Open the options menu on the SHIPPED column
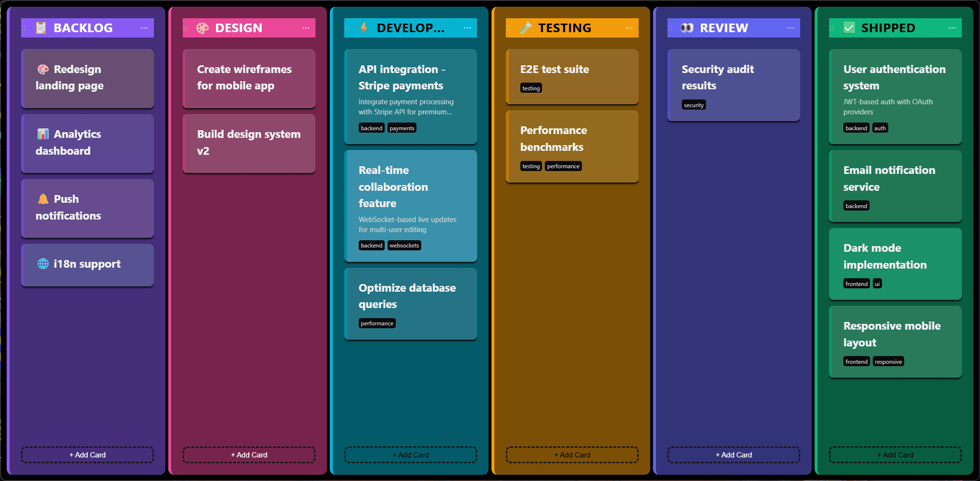Screen dimensions: 980x481 pyautogui.click(x=951, y=28)
